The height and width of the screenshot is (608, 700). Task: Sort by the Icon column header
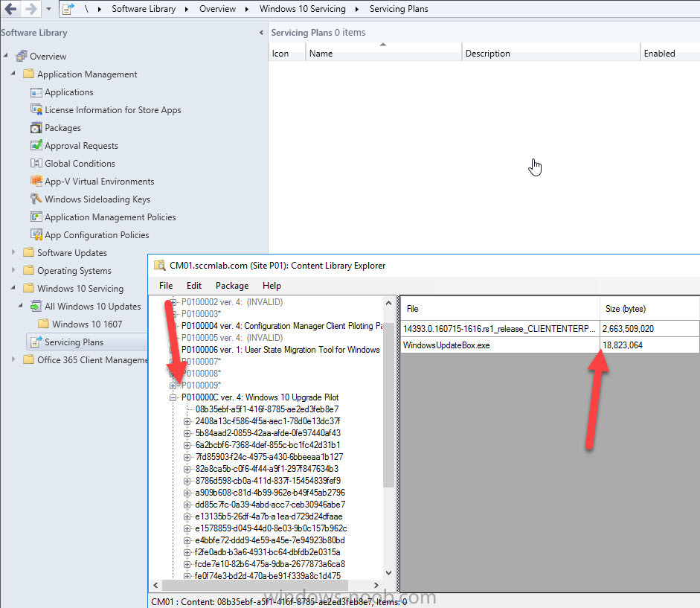coord(286,53)
